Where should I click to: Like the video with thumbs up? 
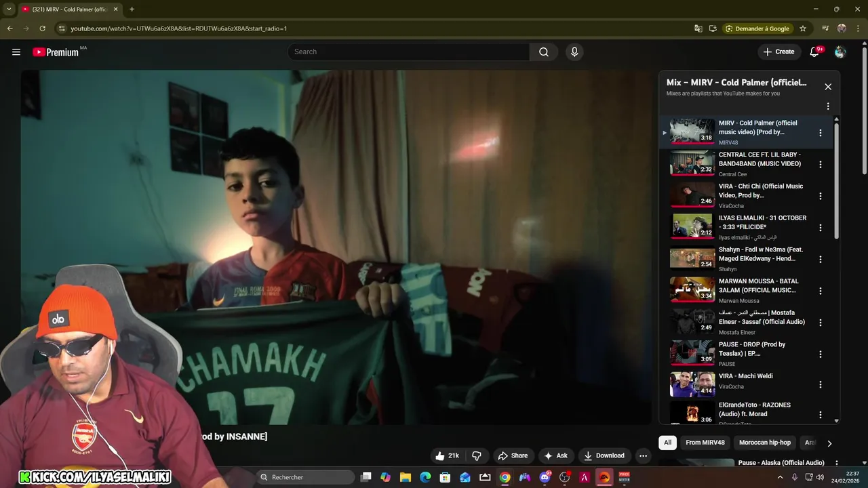tap(448, 455)
